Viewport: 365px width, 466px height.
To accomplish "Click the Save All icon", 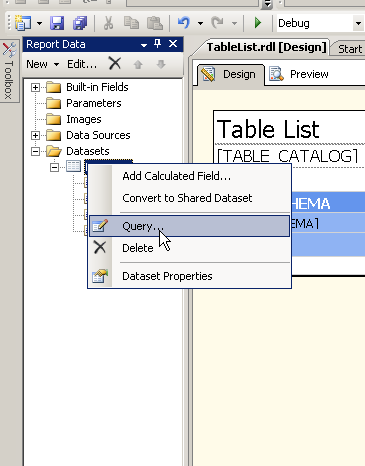I will click(80, 23).
